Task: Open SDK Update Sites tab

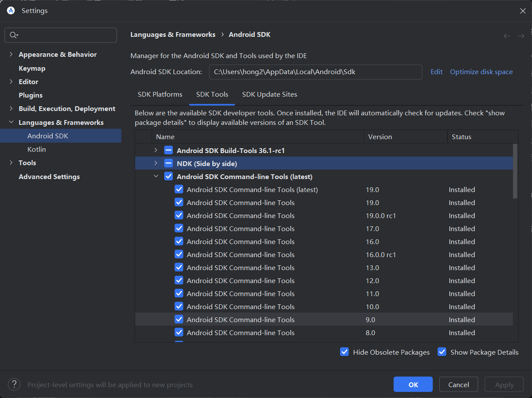Action: point(269,95)
